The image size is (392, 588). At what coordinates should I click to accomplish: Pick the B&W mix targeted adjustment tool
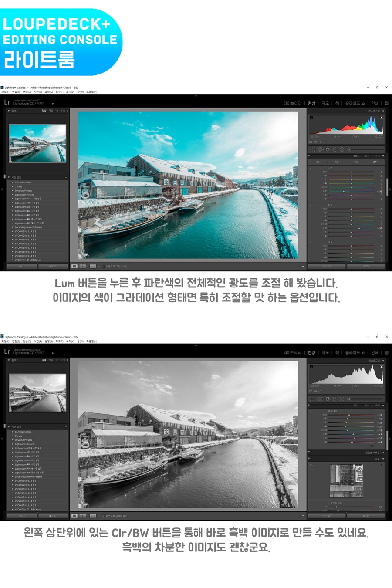tap(311, 411)
